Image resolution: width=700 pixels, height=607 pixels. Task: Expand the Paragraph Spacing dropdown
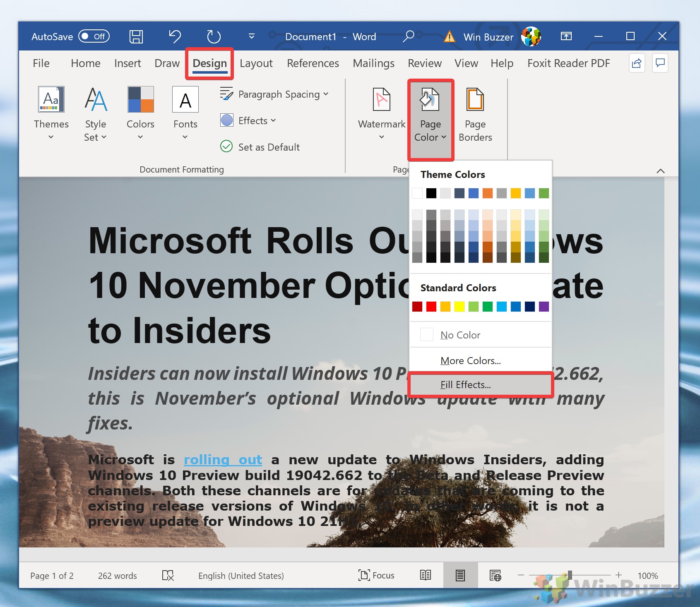pos(274,94)
